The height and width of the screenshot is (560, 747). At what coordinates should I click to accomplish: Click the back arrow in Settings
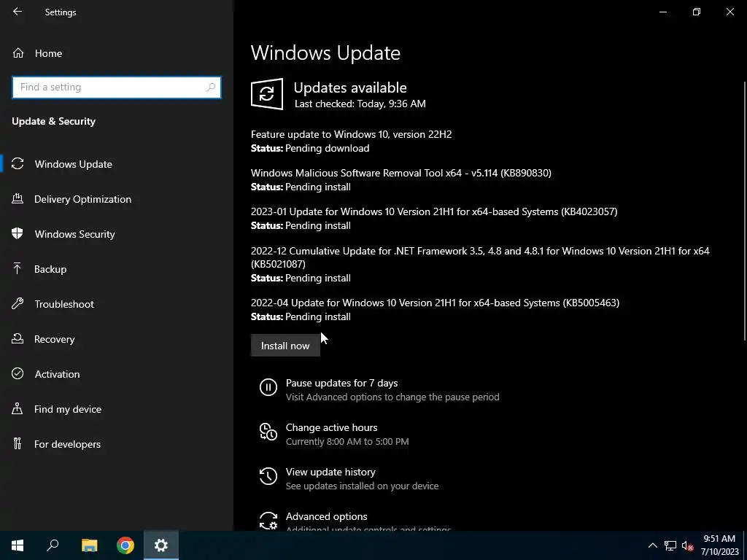point(18,12)
